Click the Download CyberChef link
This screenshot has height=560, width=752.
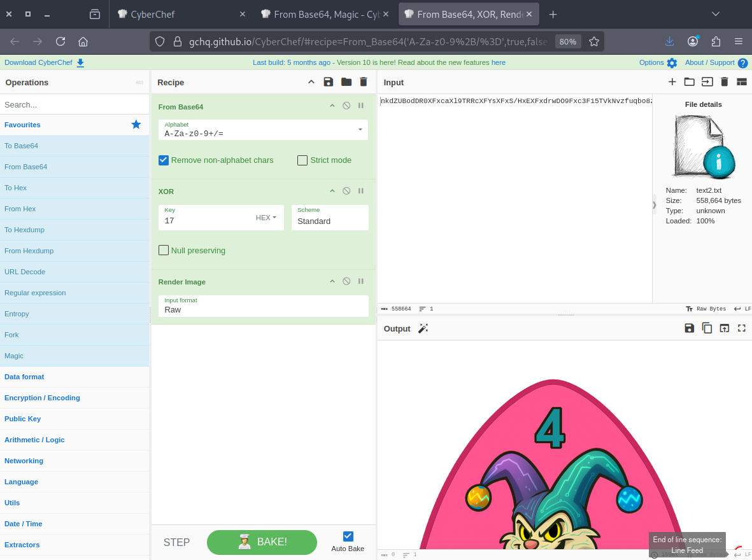(44, 62)
